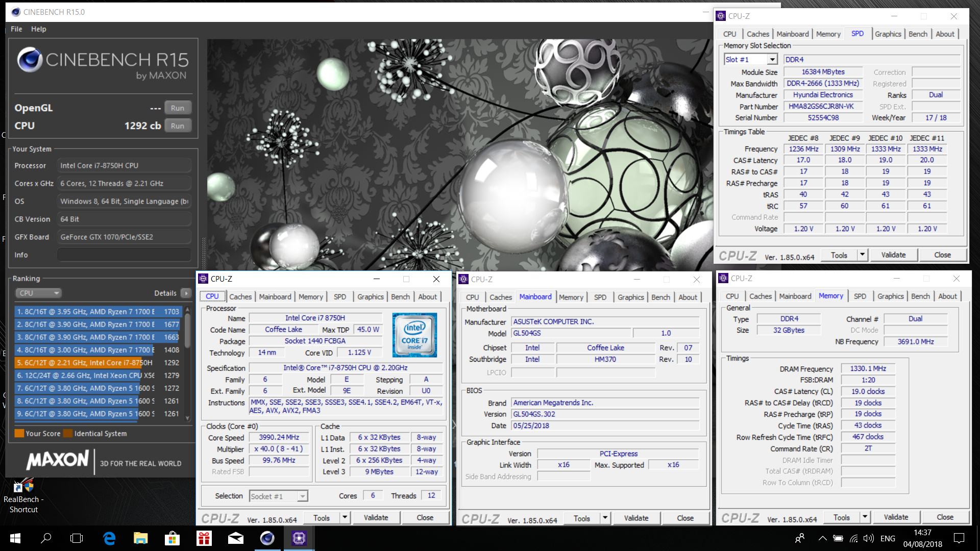Image resolution: width=980 pixels, height=551 pixels.
Task: Open Cinebench File menu
Action: (16, 29)
